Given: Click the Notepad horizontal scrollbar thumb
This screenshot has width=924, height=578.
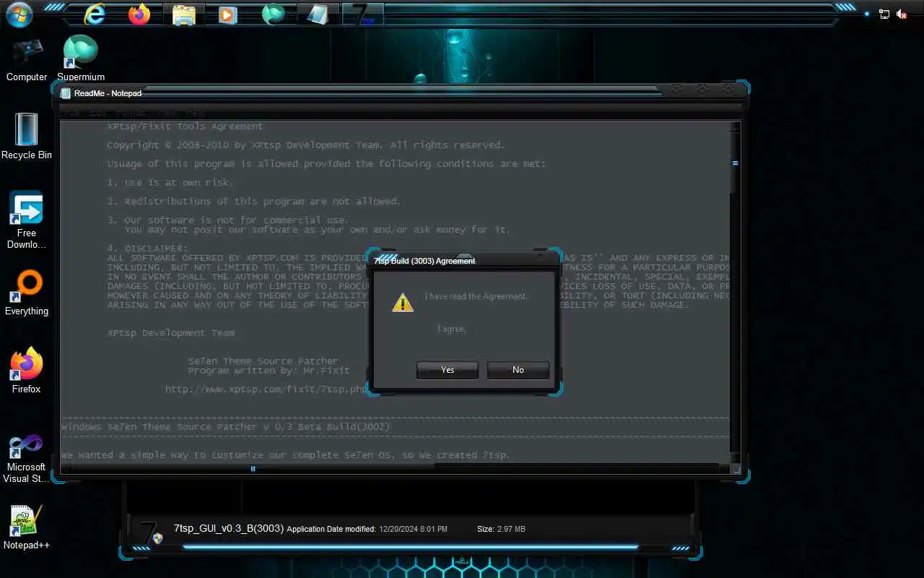Looking at the screenshot, I should pos(253,468).
